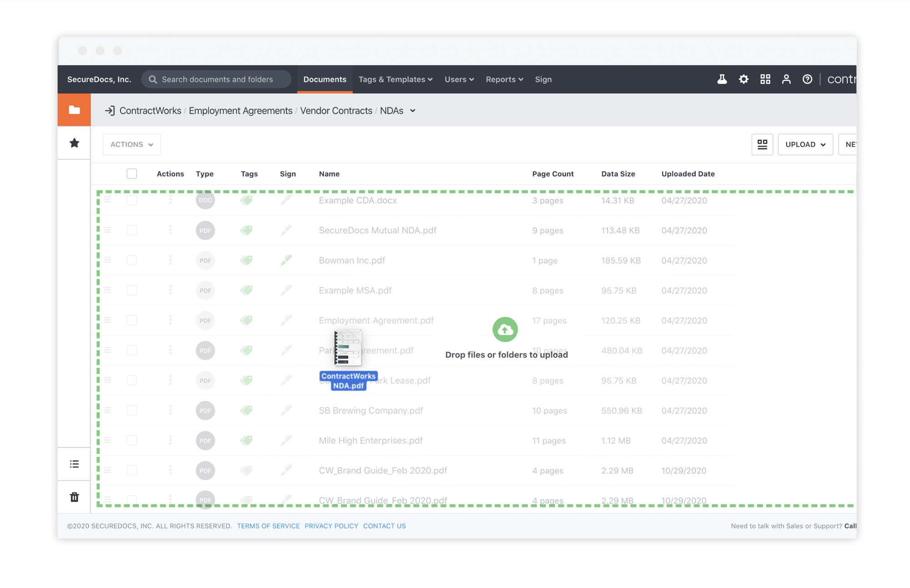
Task: Open the lab flask icon in top bar
Action: (x=722, y=79)
